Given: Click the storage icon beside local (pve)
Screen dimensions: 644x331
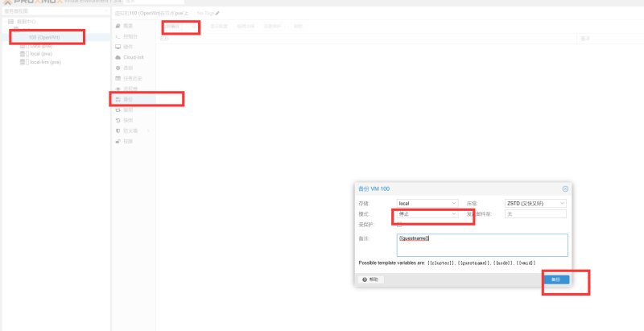Looking at the screenshot, I should pos(23,54).
